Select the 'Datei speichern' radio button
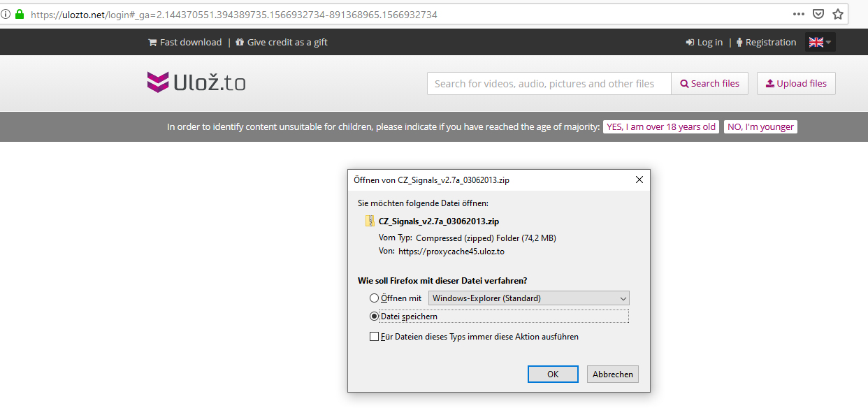The height and width of the screenshot is (415, 868). coord(374,316)
